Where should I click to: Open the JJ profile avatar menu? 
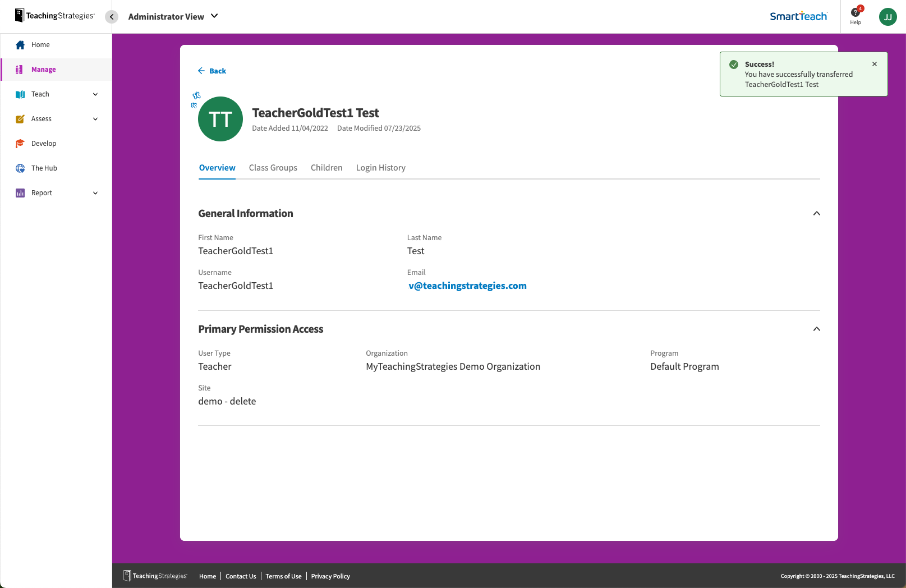[x=887, y=16]
